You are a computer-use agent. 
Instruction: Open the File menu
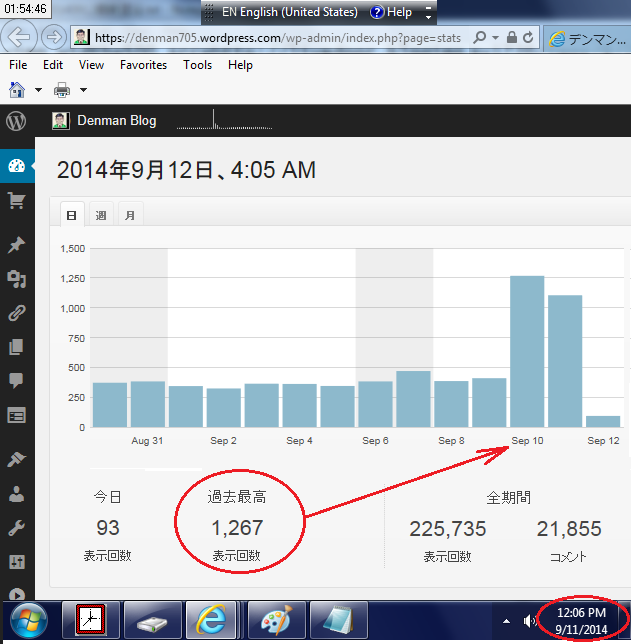(18, 65)
